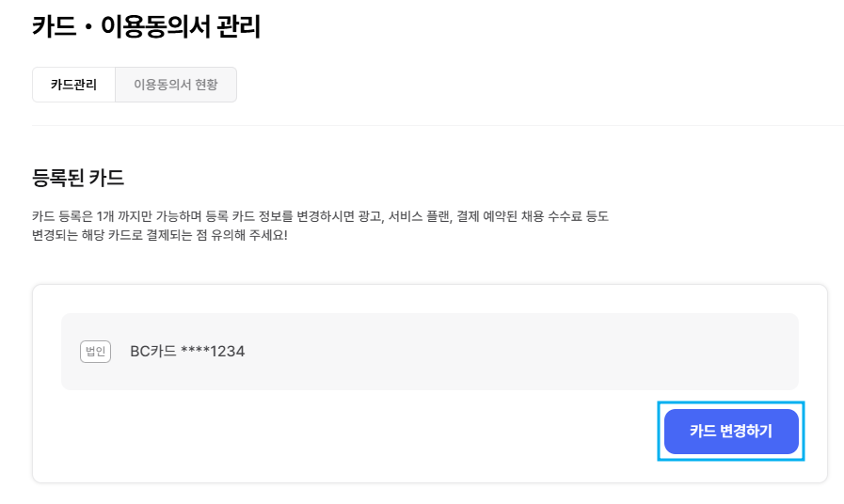Click the middle dot in the page title
This screenshot has height=504, width=844.
88,27
